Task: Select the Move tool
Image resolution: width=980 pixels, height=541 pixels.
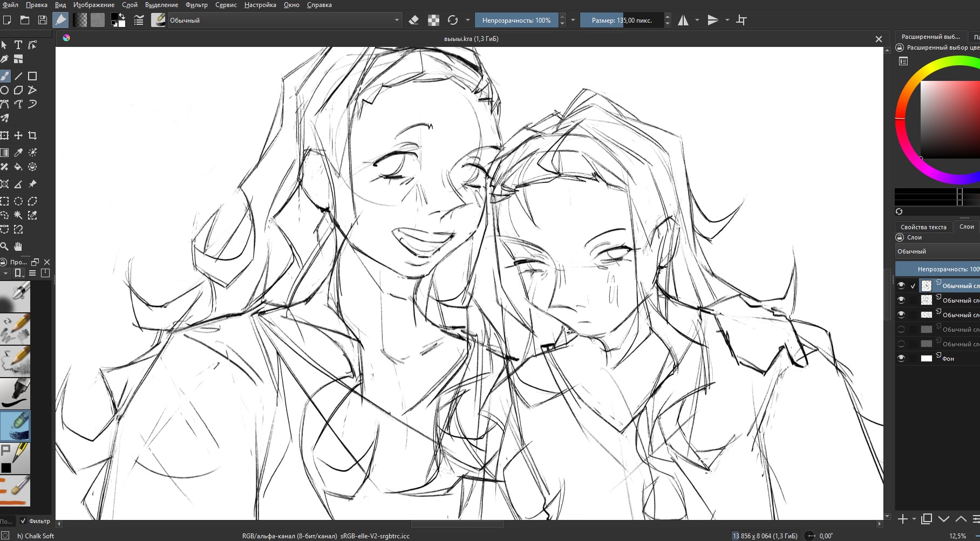Action: pyautogui.click(x=18, y=135)
